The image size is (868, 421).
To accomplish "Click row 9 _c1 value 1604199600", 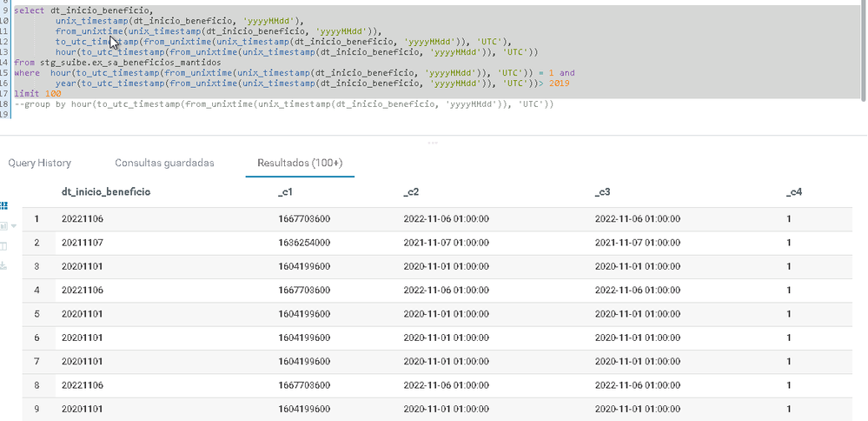I will point(304,409).
